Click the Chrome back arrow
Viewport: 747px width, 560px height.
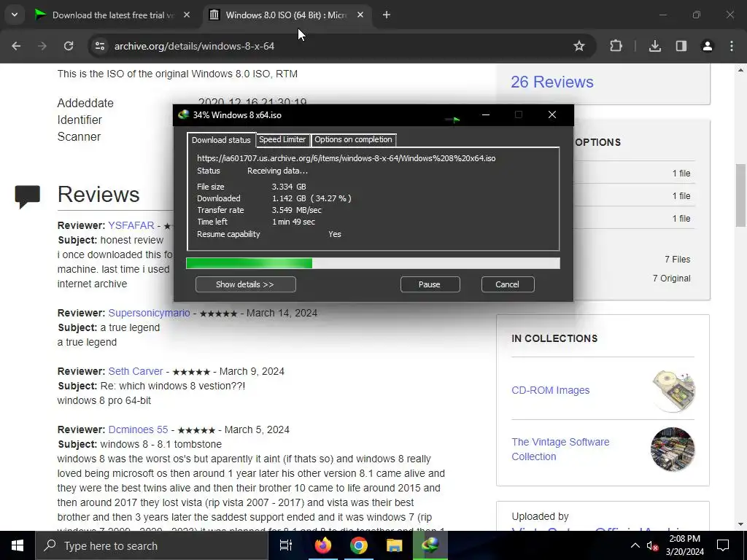16,46
